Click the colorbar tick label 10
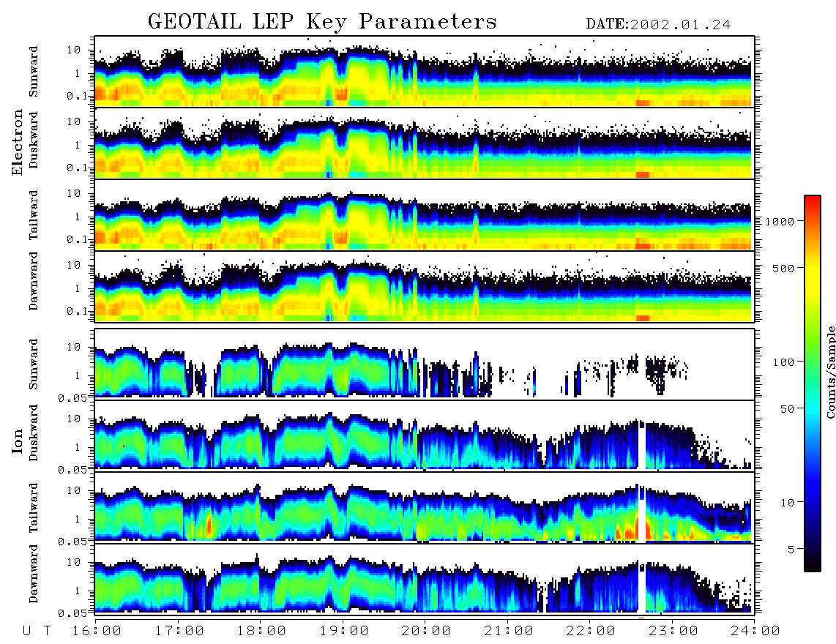836x644 pixels. point(788,502)
